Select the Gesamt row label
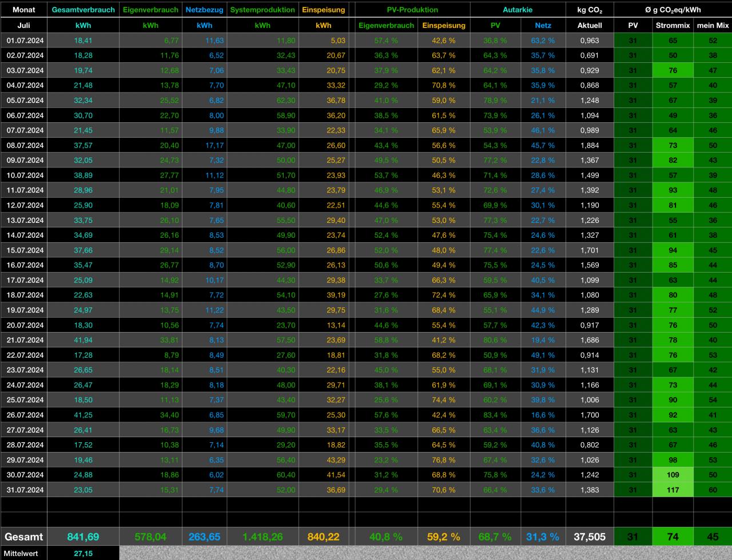Image resolution: width=732 pixels, height=560 pixels. [23, 537]
